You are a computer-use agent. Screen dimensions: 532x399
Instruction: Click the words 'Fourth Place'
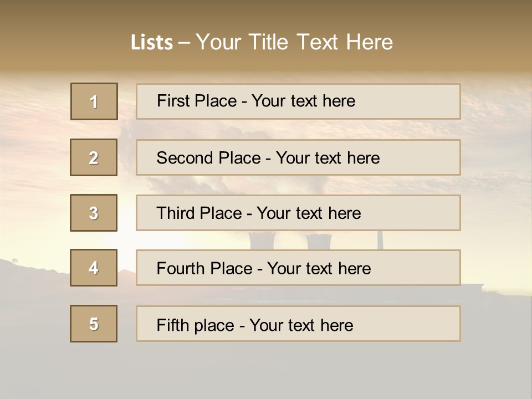pyautogui.click(x=204, y=269)
